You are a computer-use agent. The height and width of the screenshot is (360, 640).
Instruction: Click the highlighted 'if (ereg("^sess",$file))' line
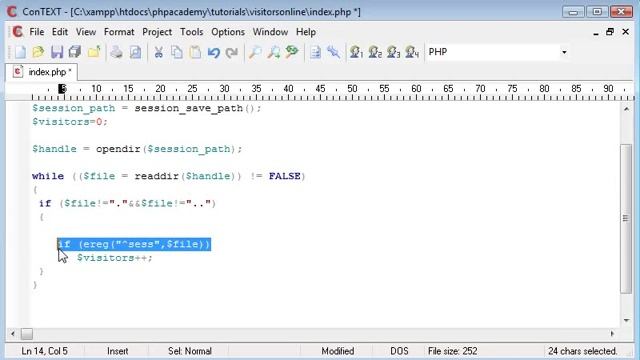[134, 244]
